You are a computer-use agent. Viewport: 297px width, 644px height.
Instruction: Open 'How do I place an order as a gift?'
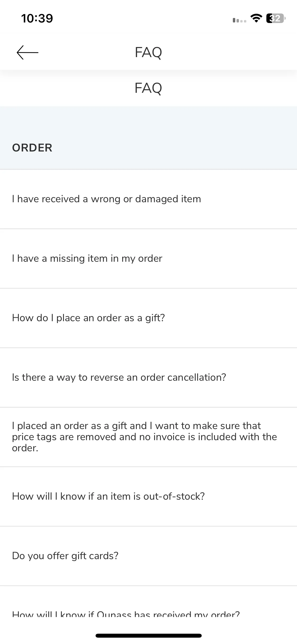point(148,318)
